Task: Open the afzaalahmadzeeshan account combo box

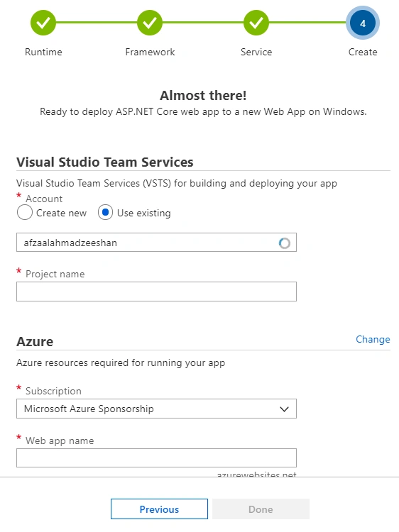Action: point(156,243)
